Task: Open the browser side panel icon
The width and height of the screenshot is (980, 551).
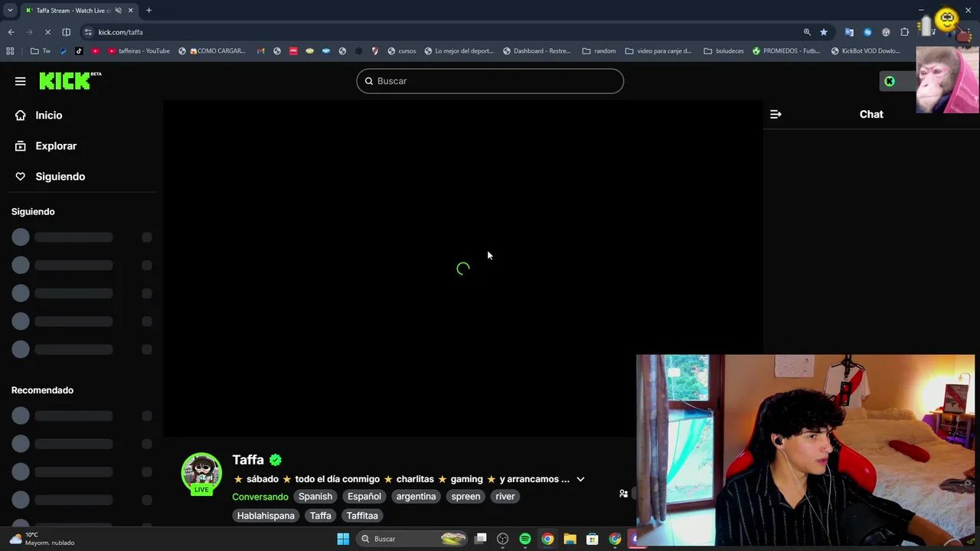Action: [x=66, y=32]
